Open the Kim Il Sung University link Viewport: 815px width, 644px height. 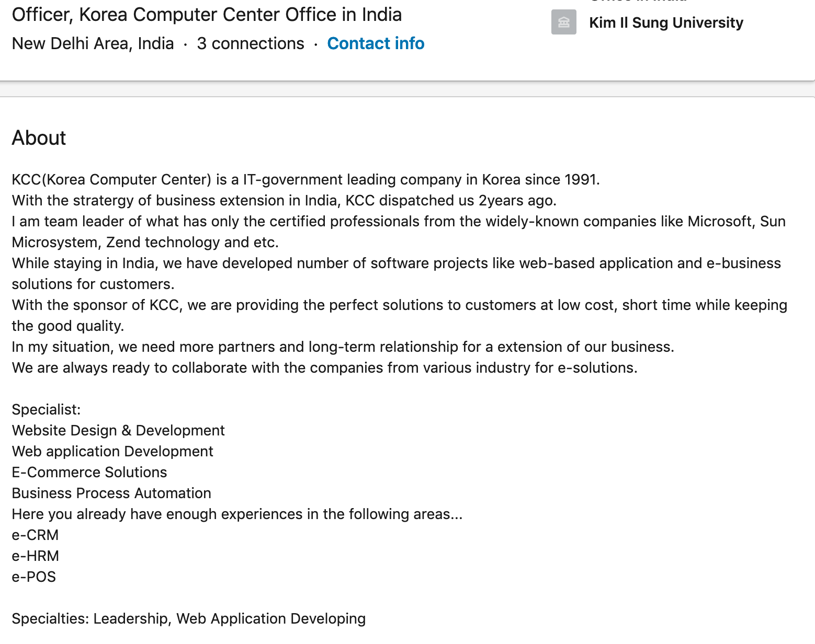[x=665, y=23]
